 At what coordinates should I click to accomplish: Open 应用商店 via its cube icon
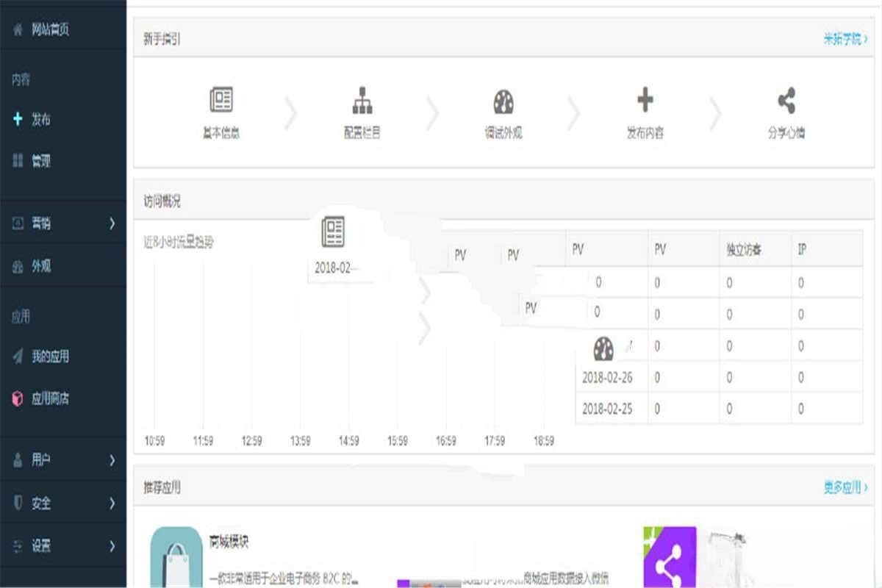click(18, 399)
